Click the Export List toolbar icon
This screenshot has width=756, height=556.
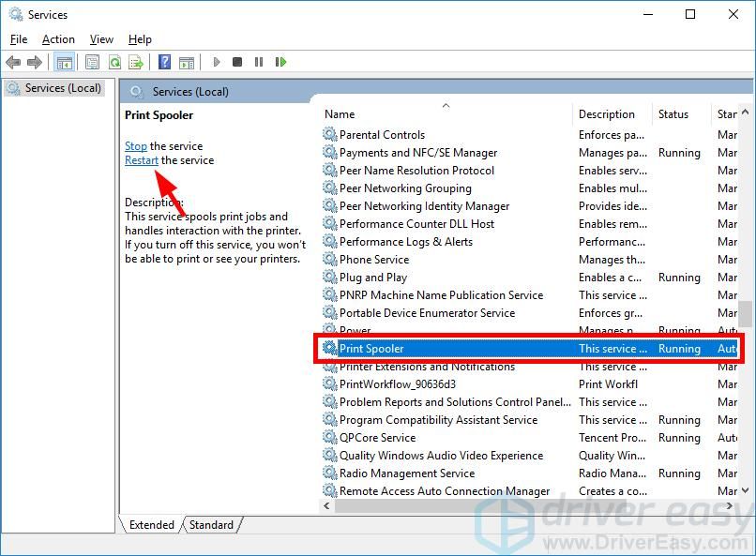136,63
